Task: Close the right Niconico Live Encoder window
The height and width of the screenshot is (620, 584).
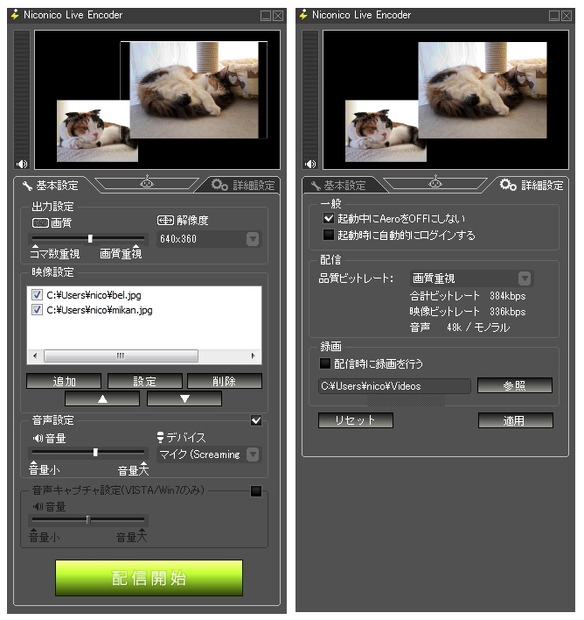Action: 567,15
